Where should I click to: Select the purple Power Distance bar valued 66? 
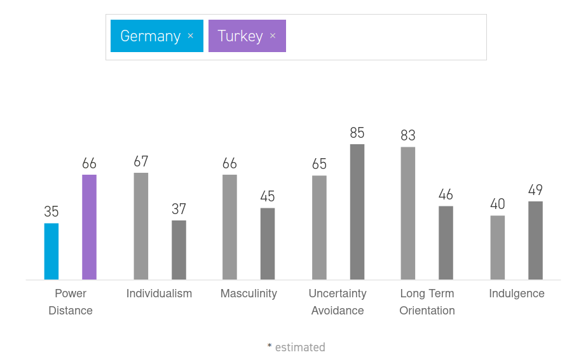(89, 227)
